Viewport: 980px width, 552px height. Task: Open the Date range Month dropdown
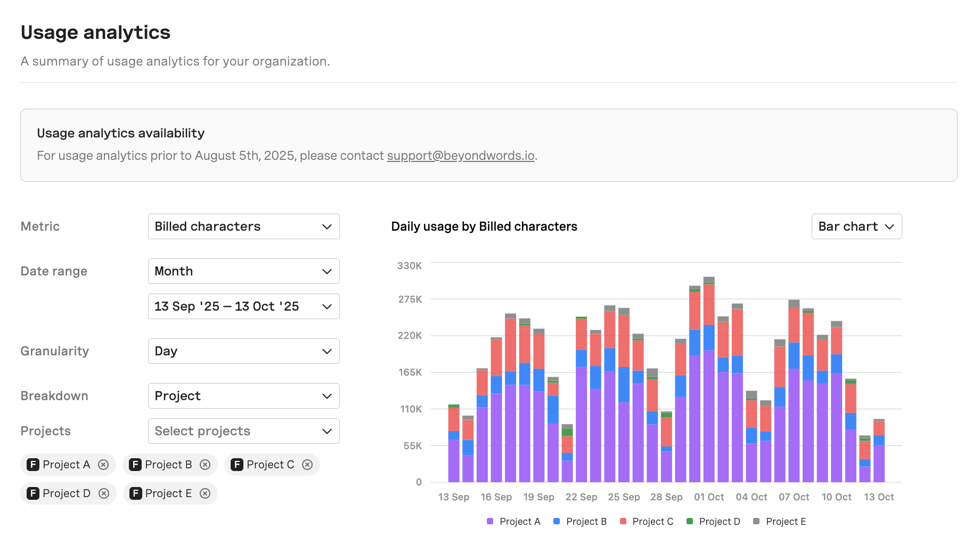(x=244, y=271)
